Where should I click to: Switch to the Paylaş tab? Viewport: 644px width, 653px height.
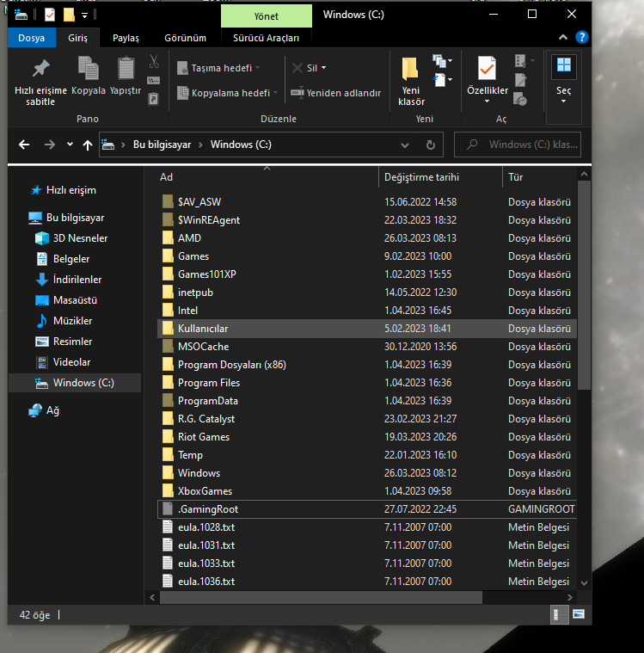click(x=126, y=38)
